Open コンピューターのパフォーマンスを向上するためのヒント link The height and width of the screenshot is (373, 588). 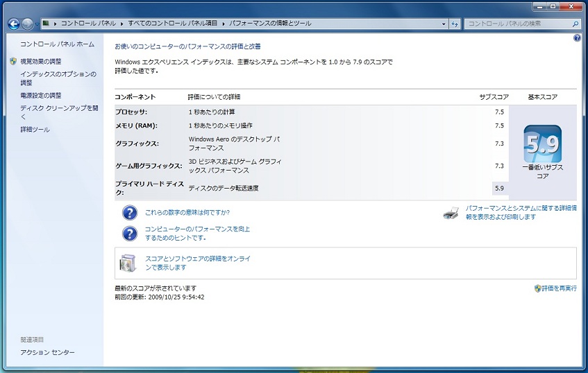point(197,234)
